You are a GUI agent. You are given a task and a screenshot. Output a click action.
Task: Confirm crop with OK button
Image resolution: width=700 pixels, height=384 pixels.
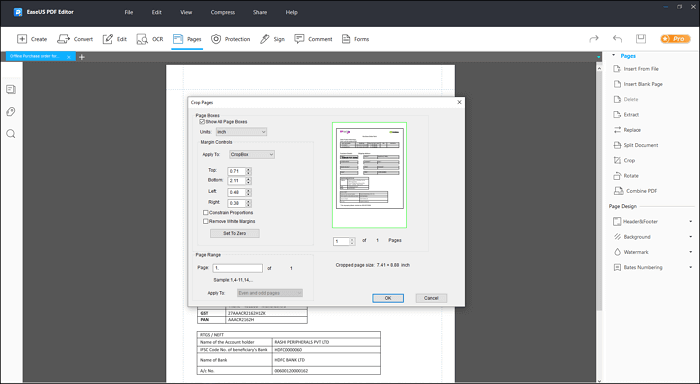388,298
